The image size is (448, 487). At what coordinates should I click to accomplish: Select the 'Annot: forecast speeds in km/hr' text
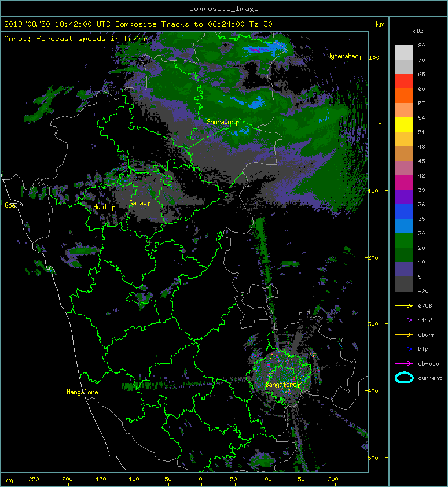click(x=76, y=39)
